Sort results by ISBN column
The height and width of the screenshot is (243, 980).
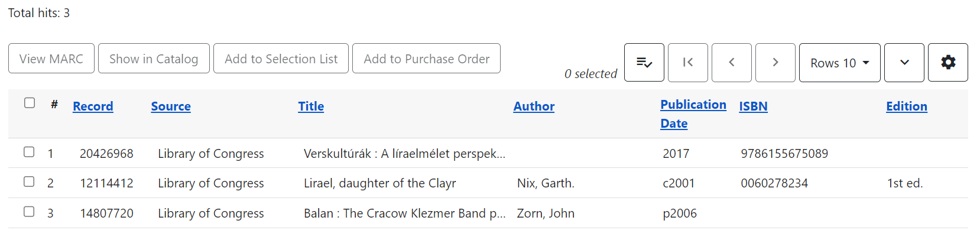753,106
